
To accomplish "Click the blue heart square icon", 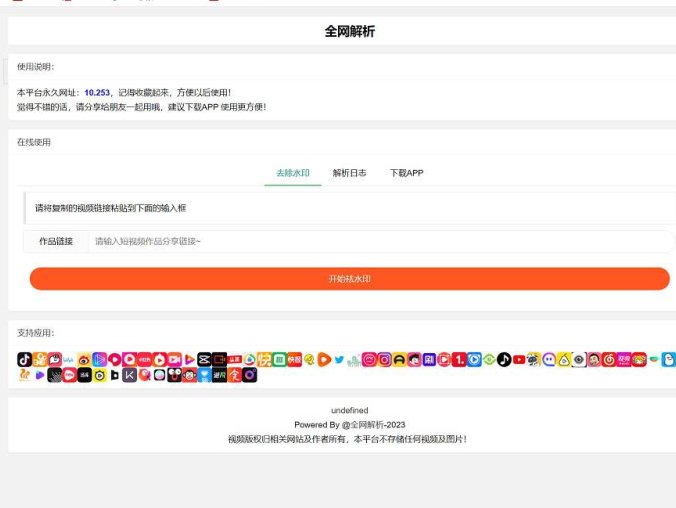I will click(204, 375).
